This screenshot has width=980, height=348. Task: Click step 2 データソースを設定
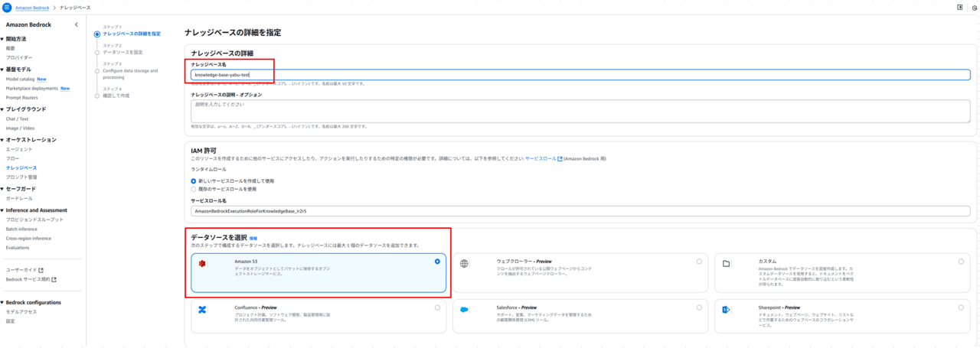122,52
